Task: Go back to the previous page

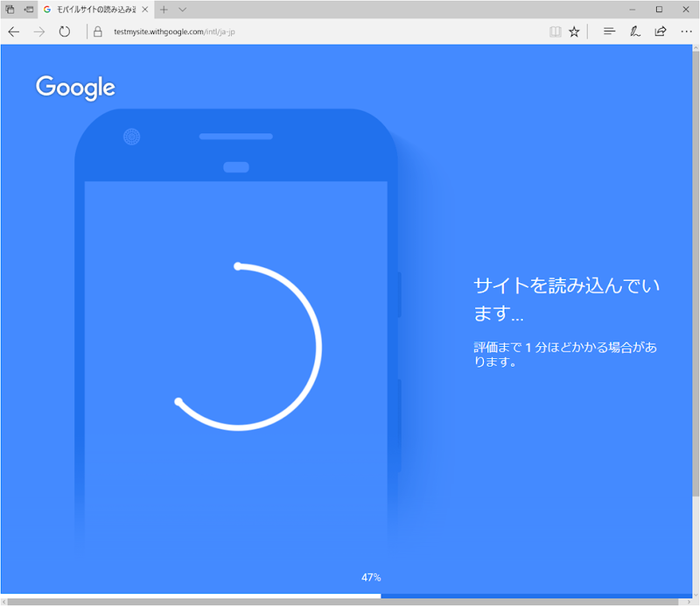Action: (x=14, y=32)
